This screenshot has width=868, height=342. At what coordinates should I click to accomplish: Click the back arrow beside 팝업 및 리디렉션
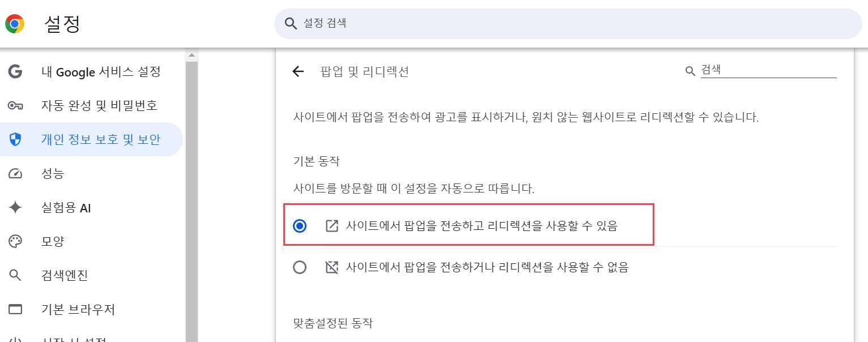point(298,71)
